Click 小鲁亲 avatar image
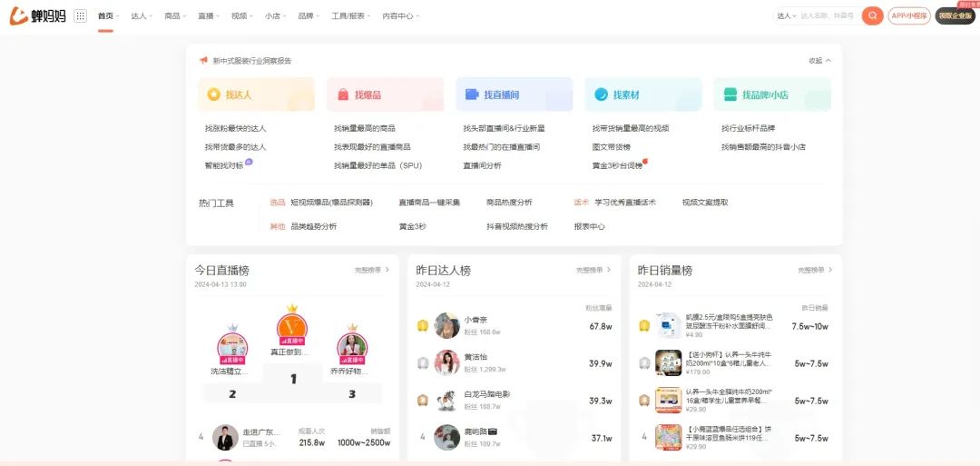Screen dimensions: 980x466 (446, 325)
